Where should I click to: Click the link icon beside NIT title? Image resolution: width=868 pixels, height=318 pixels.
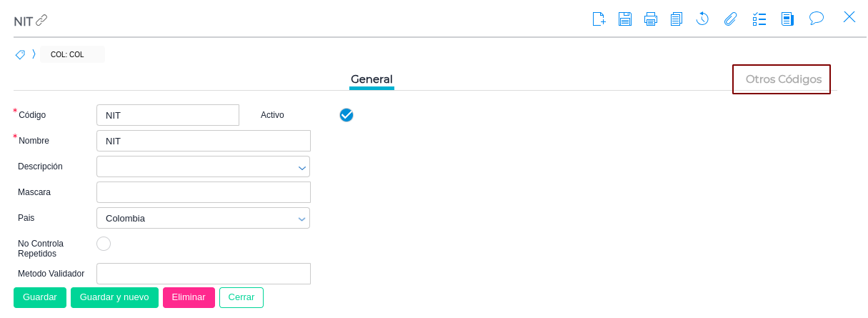(41, 20)
